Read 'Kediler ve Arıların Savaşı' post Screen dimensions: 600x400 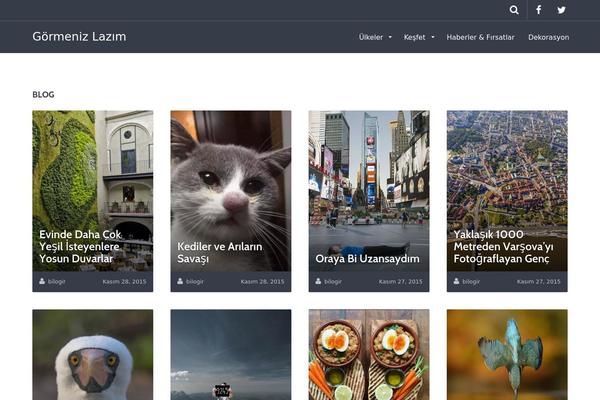[220, 253]
